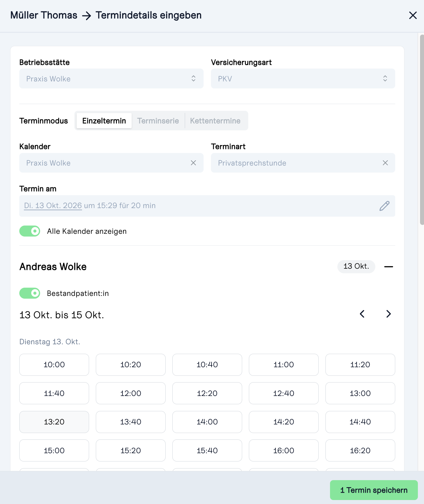424x504 pixels.
Task: Click the vertical scrollbar thumb
Action: [x=422, y=130]
